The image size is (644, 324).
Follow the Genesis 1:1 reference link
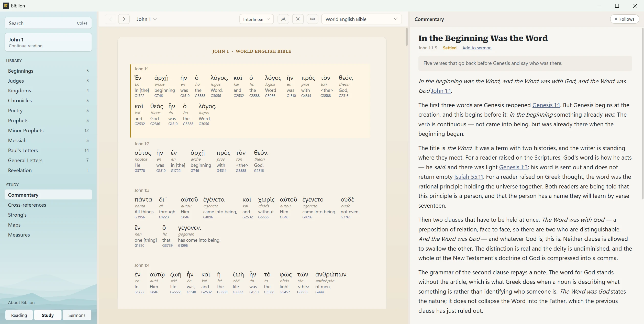pyautogui.click(x=546, y=105)
